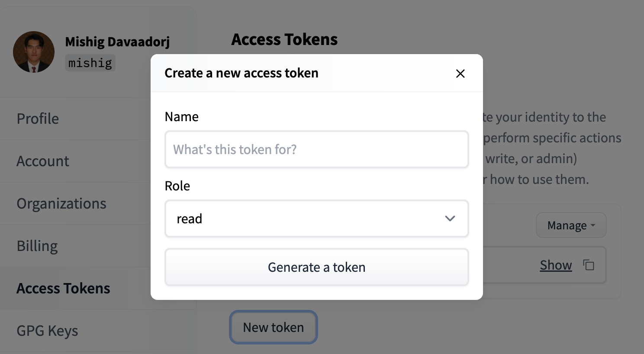The height and width of the screenshot is (354, 644).
Task: Click the Mishig Davaadorj profile avatar
Action: 34,52
